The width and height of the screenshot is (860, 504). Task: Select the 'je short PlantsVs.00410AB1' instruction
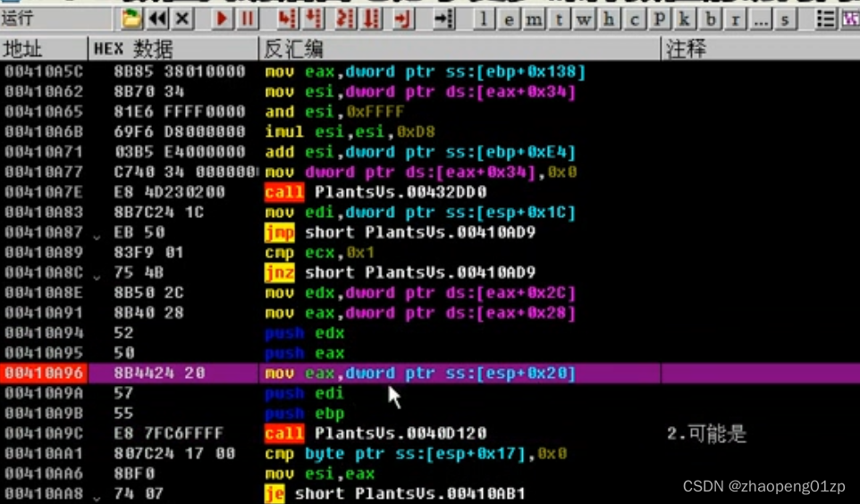pos(395,493)
